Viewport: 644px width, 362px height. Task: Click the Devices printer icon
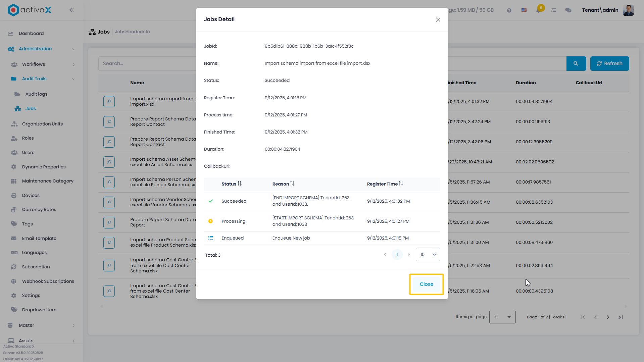14,196
